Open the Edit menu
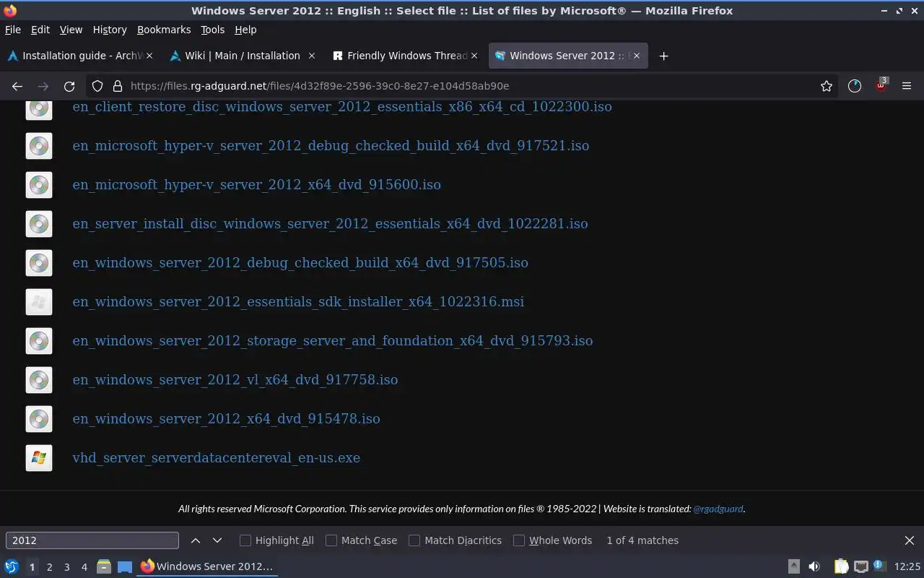The width and height of the screenshot is (924, 578). point(40,30)
